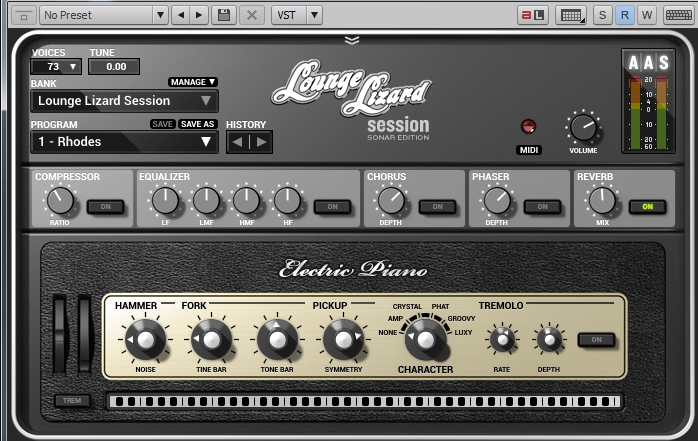Viewport: 698px width, 441px height.
Task: Click the SAVE program button
Action: click(x=162, y=124)
